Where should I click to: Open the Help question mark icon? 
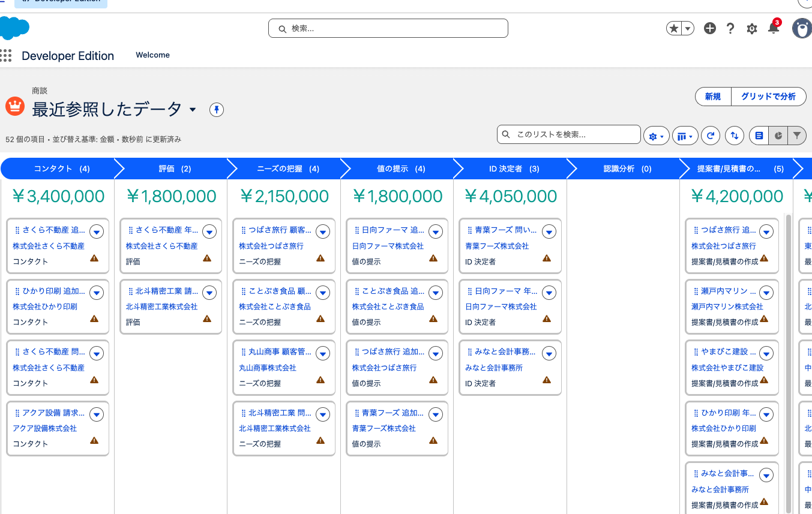coord(730,28)
